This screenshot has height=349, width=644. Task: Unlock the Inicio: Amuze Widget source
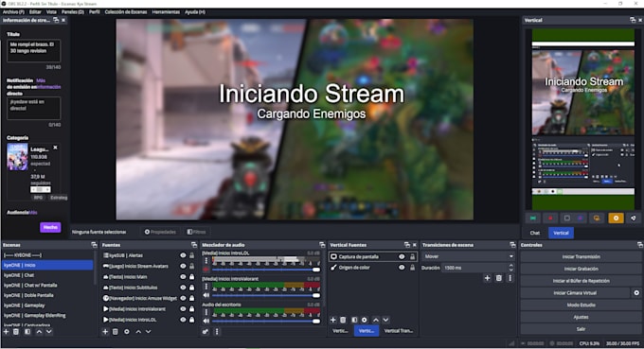click(192, 298)
